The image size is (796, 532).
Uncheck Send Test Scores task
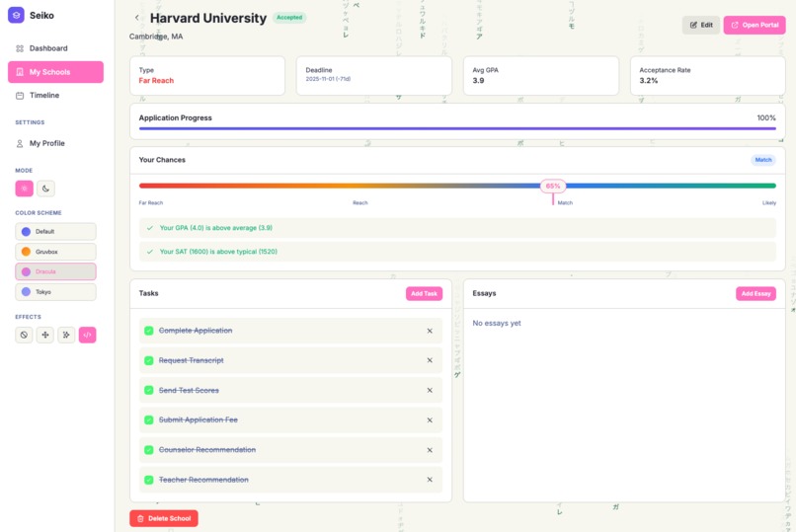pos(149,391)
